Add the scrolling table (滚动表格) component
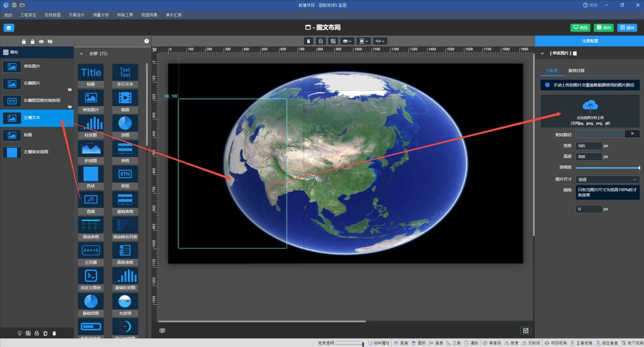This screenshot has height=347, width=644. (91, 228)
